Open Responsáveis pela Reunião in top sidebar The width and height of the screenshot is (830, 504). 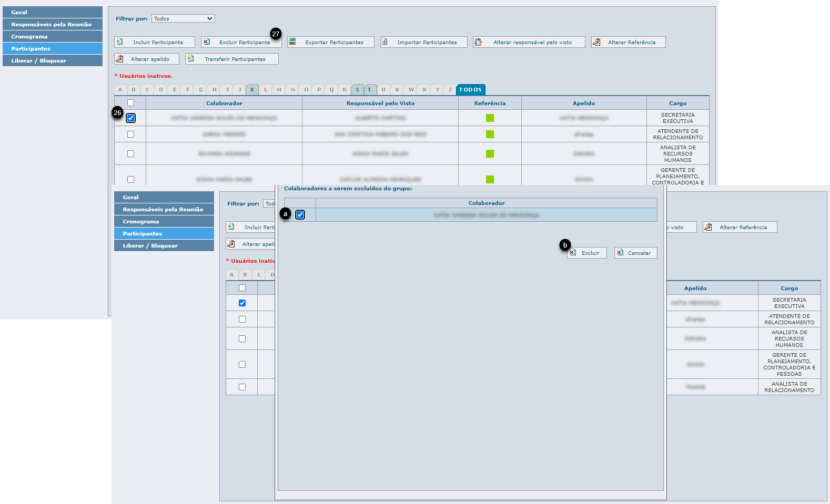(x=53, y=24)
